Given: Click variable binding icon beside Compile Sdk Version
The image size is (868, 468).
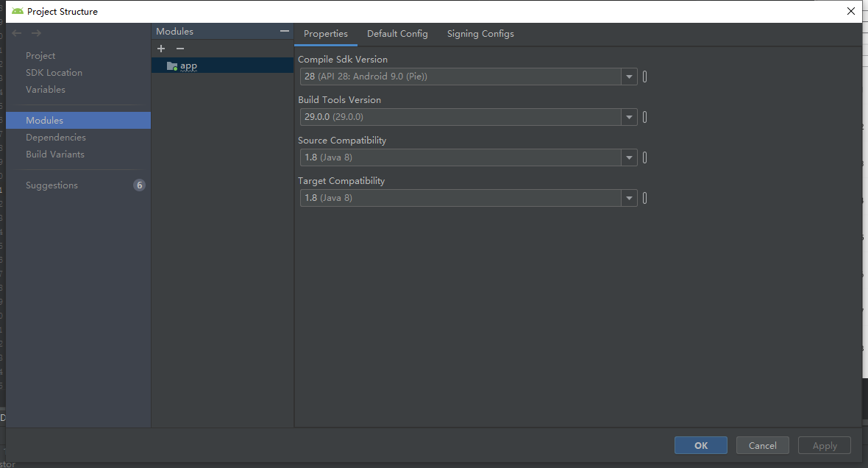Looking at the screenshot, I should click(645, 77).
